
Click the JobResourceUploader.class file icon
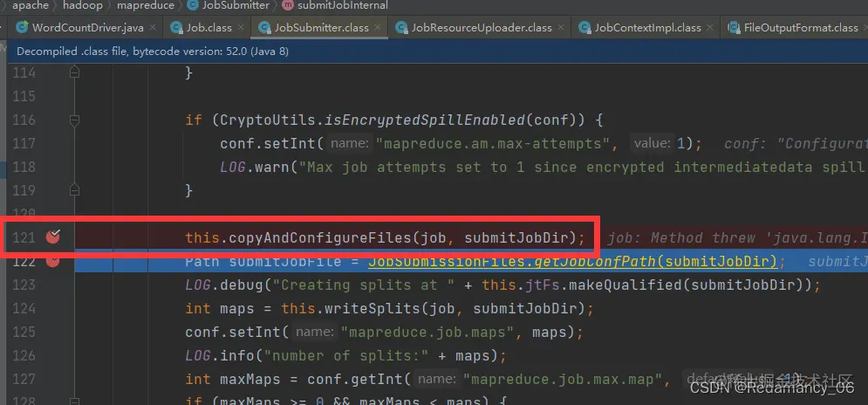point(401,27)
